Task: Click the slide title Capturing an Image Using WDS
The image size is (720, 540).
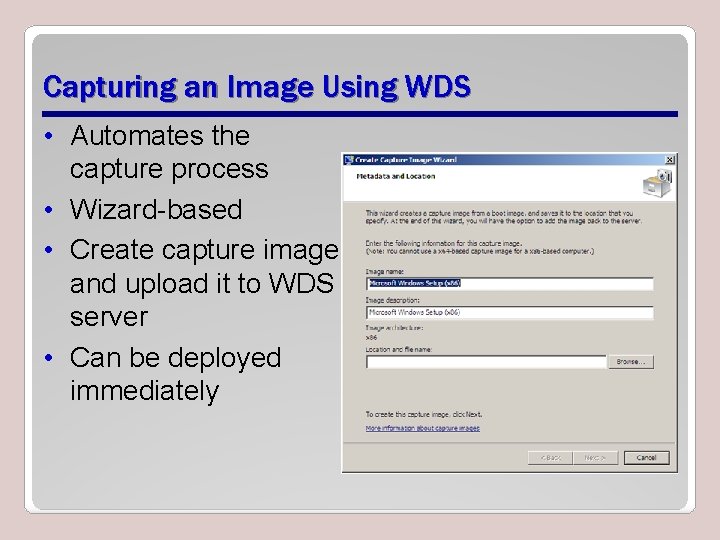Action: 257,86
